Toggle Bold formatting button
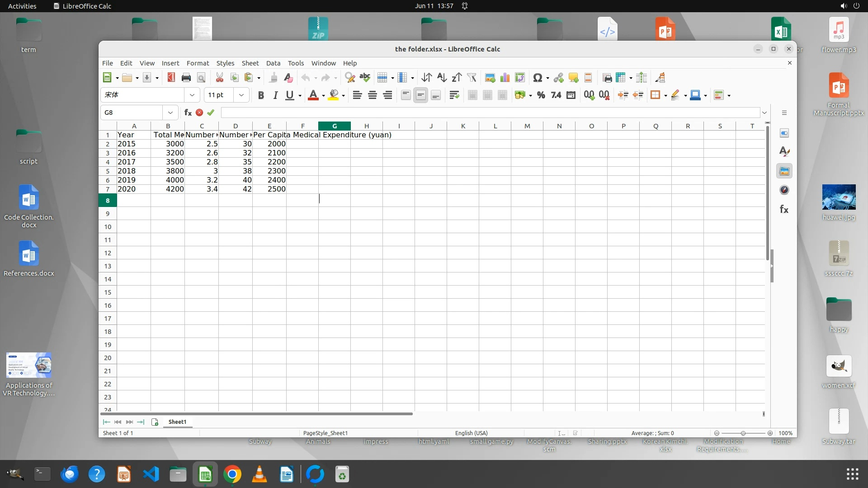The height and width of the screenshot is (488, 868). [260, 95]
